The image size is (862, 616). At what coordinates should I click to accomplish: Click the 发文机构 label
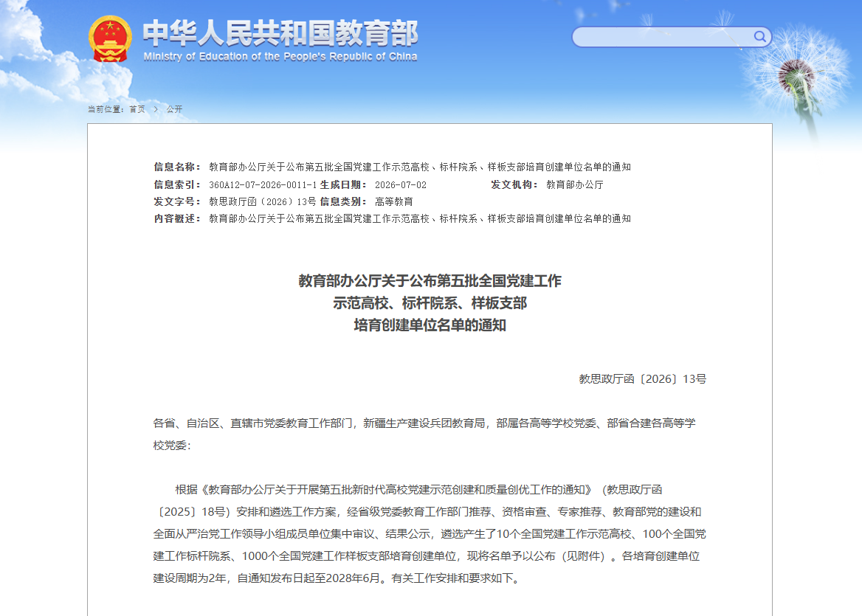tap(514, 184)
